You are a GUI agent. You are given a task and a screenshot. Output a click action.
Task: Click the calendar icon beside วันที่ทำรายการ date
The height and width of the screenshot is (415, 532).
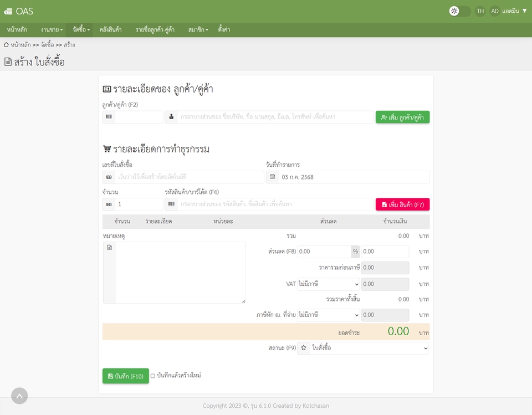pos(272,177)
